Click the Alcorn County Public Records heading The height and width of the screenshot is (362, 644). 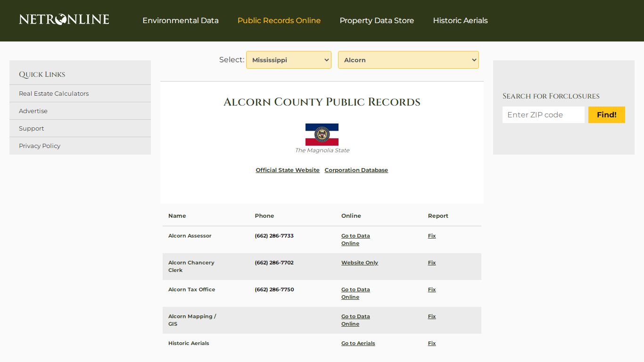322,102
